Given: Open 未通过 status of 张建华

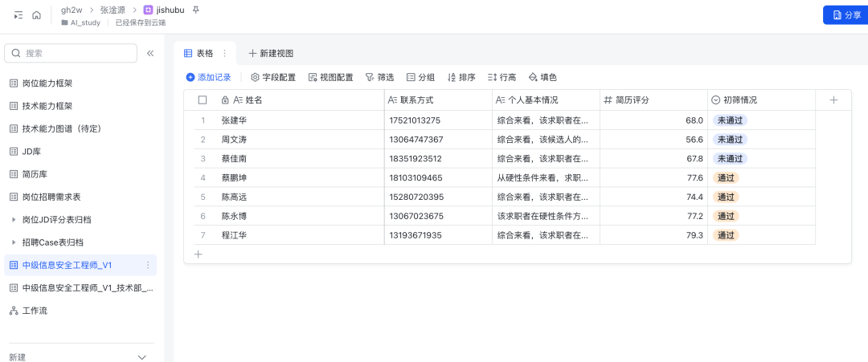Looking at the screenshot, I should pos(730,120).
